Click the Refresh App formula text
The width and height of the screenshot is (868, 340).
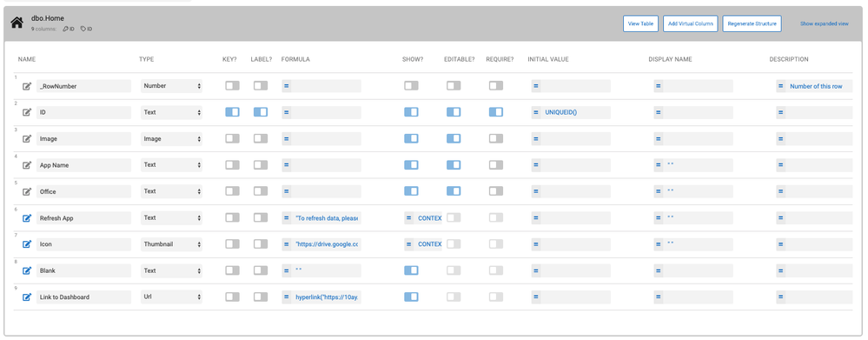(327, 218)
